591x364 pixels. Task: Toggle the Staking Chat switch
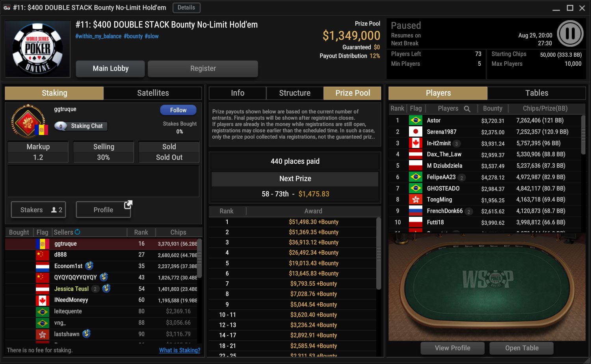point(61,126)
